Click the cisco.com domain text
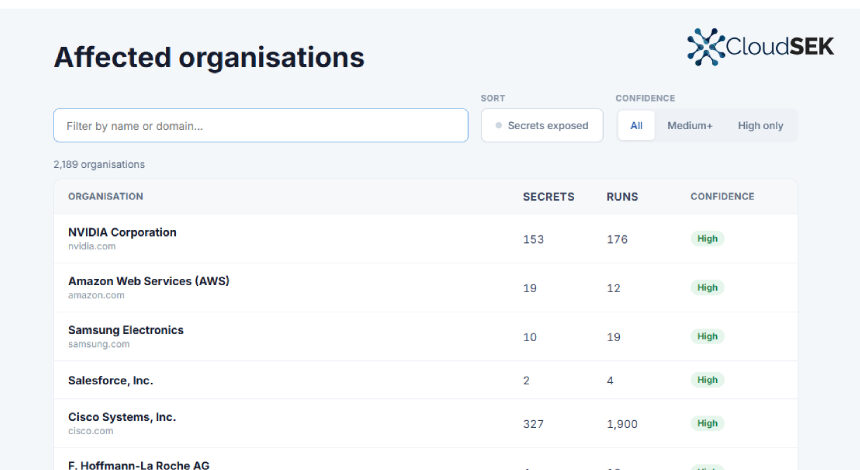 pos(90,431)
